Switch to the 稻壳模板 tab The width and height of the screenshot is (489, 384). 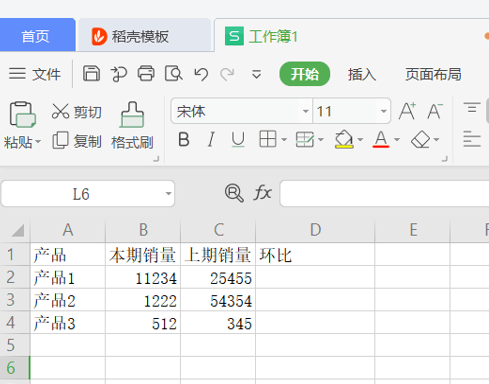click(145, 35)
